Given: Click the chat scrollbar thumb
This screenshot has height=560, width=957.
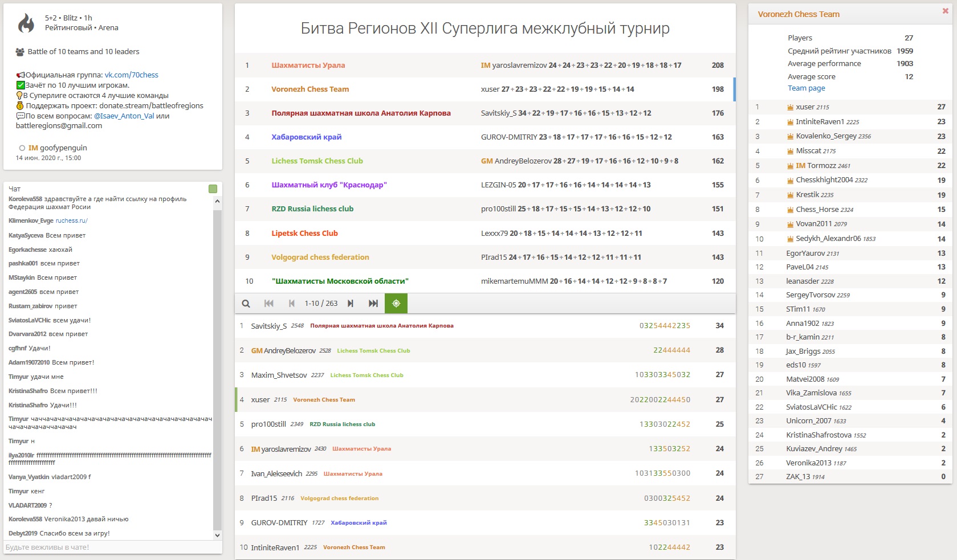Looking at the screenshot, I should click(217, 370).
